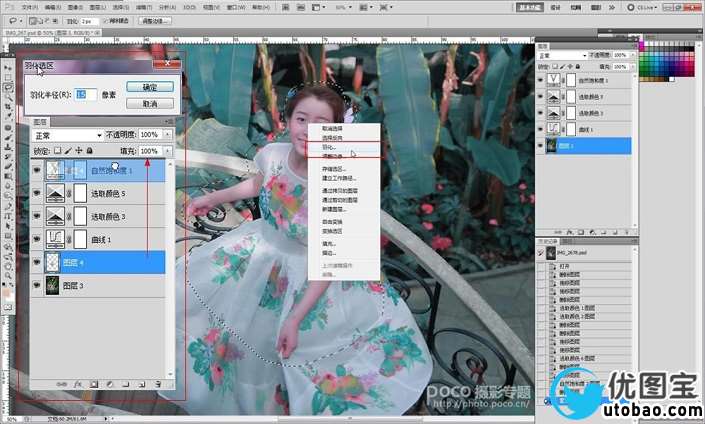The height and width of the screenshot is (424, 705).
Task: Choose 取消选择 in the context menu
Action: click(332, 129)
